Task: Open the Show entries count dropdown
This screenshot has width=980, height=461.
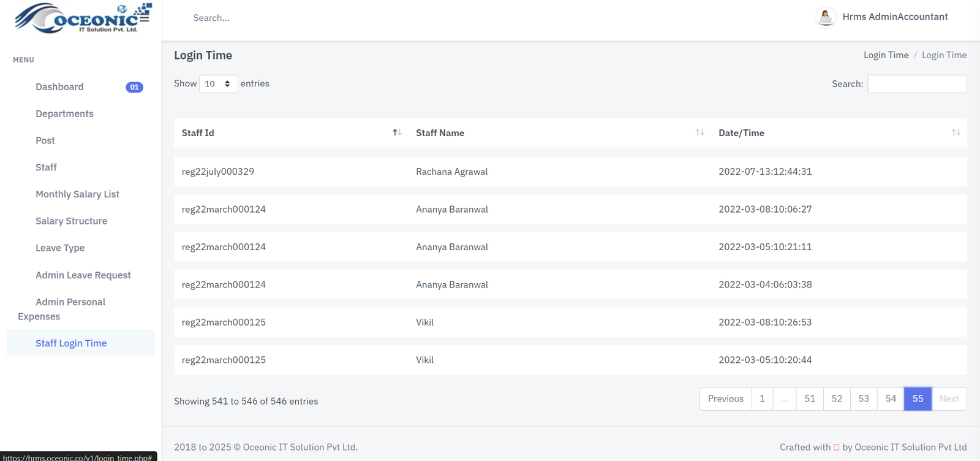Action: [x=218, y=84]
